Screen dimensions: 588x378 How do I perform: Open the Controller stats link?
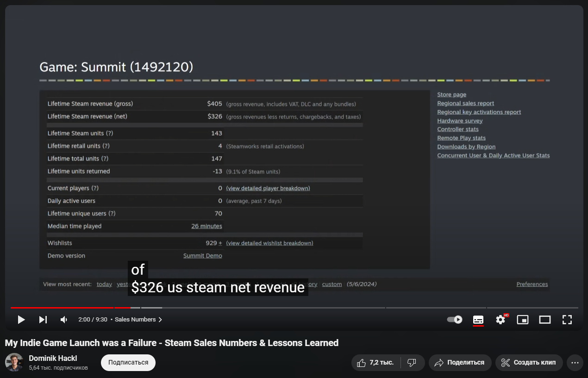tap(458, 129)
